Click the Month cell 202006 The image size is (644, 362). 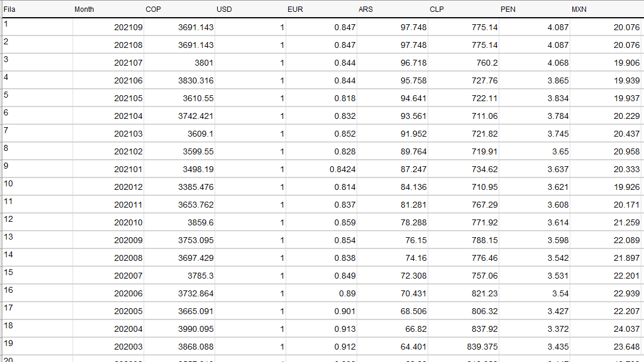(128, 293)
